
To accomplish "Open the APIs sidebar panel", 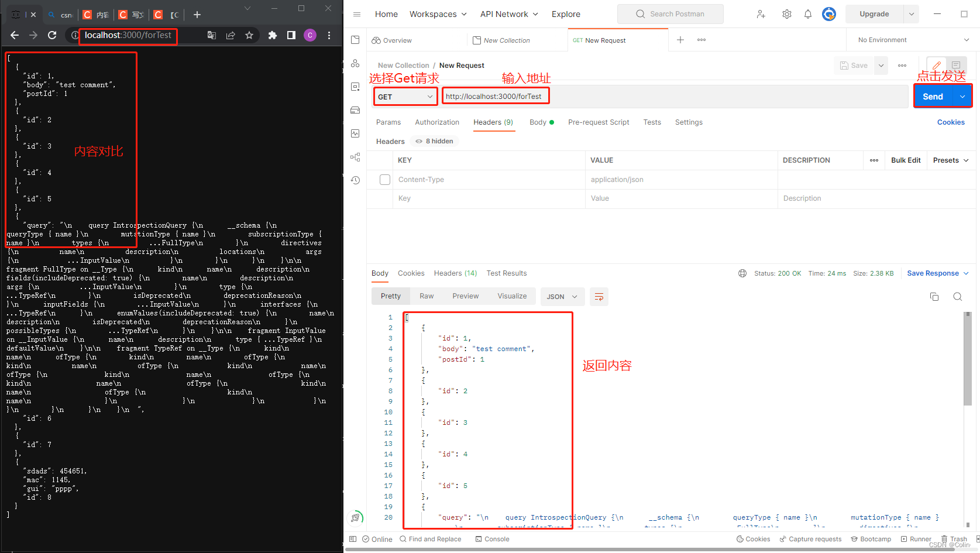I will coord(355,63).
